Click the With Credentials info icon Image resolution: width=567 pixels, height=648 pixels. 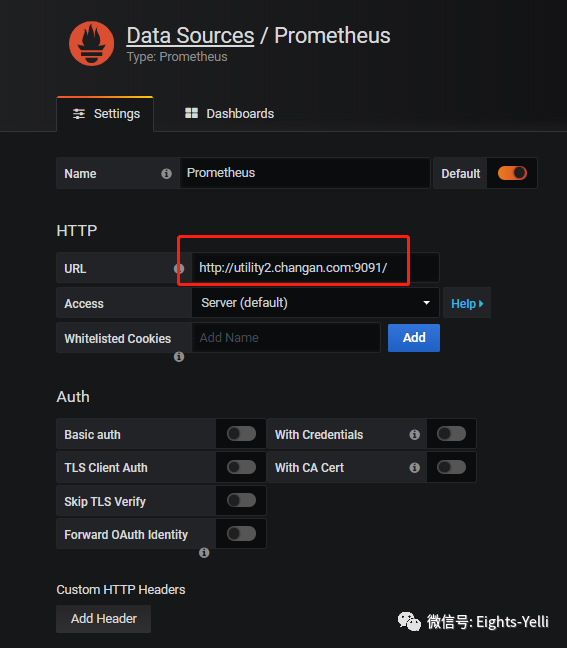pyautogui.click(x=415, y=434)
